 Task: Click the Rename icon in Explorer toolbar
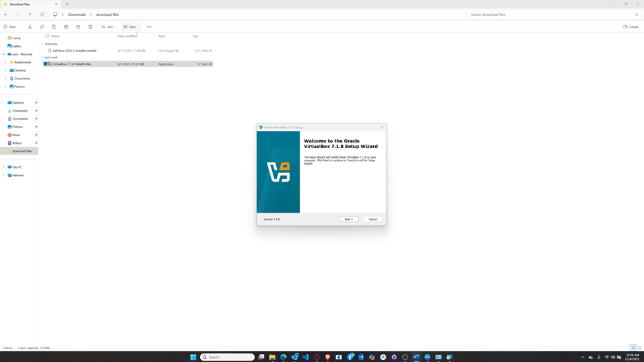click(66, 26)
